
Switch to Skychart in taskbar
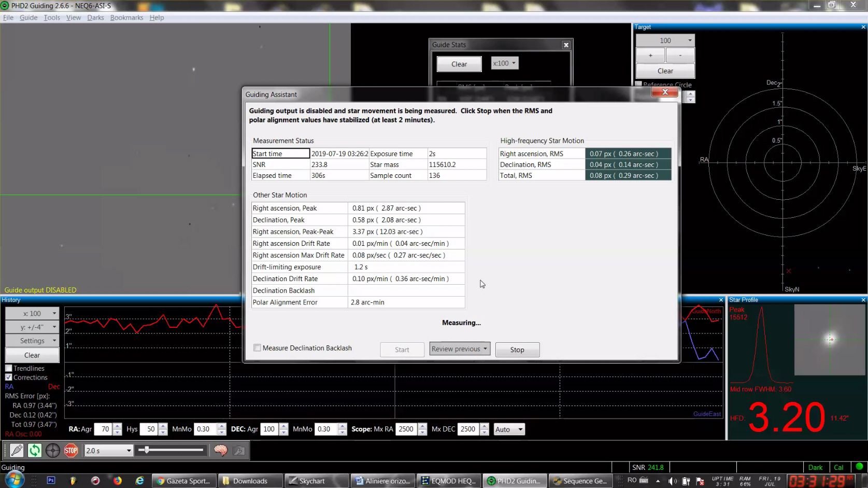tap(316, 481)
